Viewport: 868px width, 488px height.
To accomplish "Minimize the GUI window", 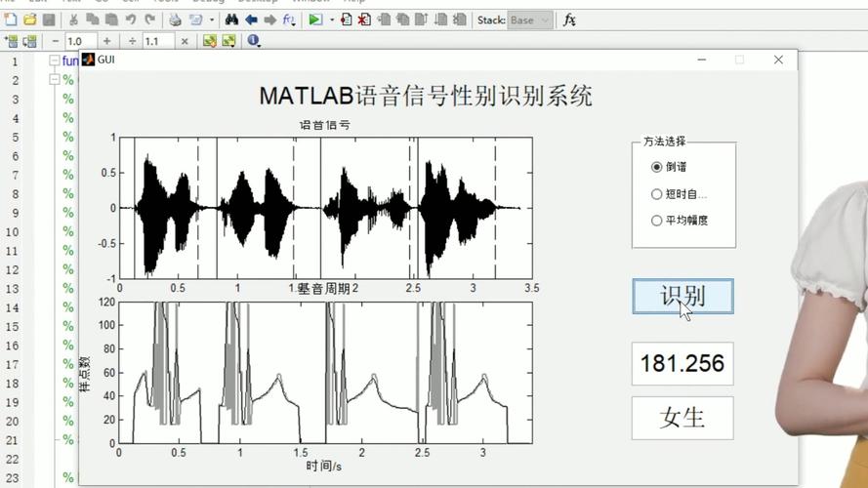I will click(702, 60).
